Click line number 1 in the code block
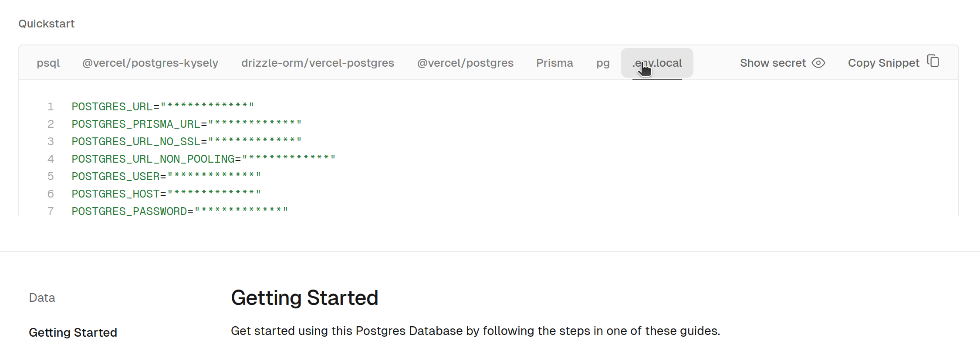 51,106
